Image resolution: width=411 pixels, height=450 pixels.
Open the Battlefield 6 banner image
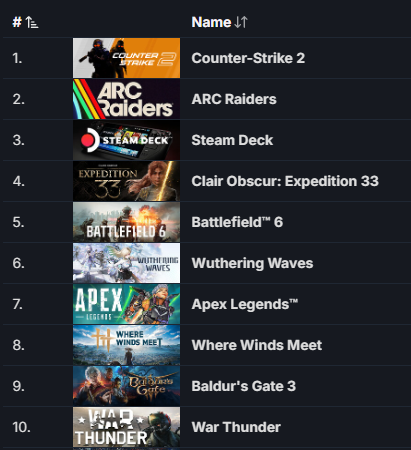pos(126,222)
